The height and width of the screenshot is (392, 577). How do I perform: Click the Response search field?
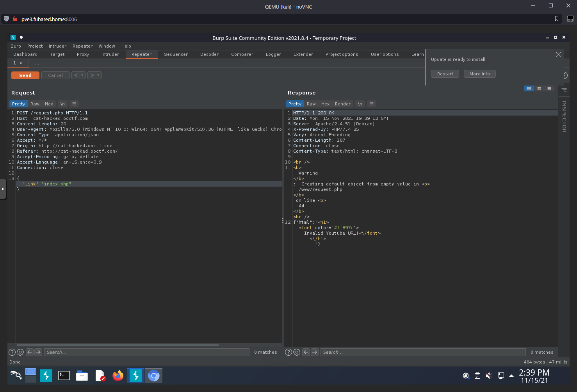[x=423, y=352]
